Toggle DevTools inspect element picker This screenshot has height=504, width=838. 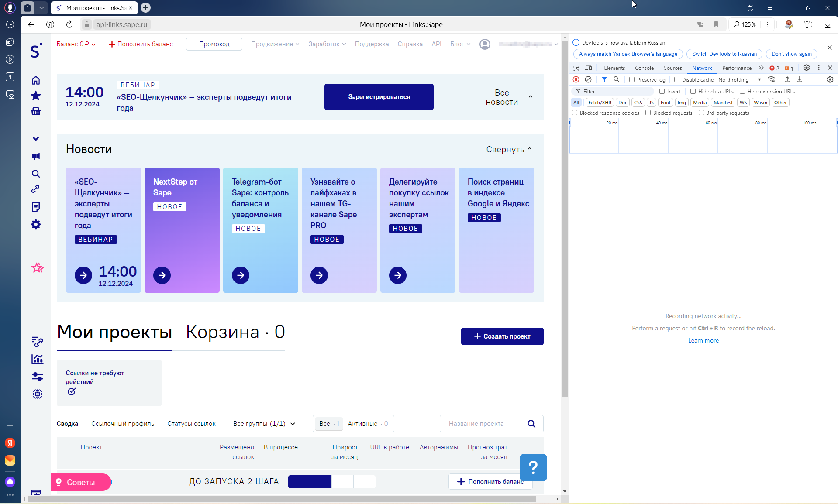point(576,68)
